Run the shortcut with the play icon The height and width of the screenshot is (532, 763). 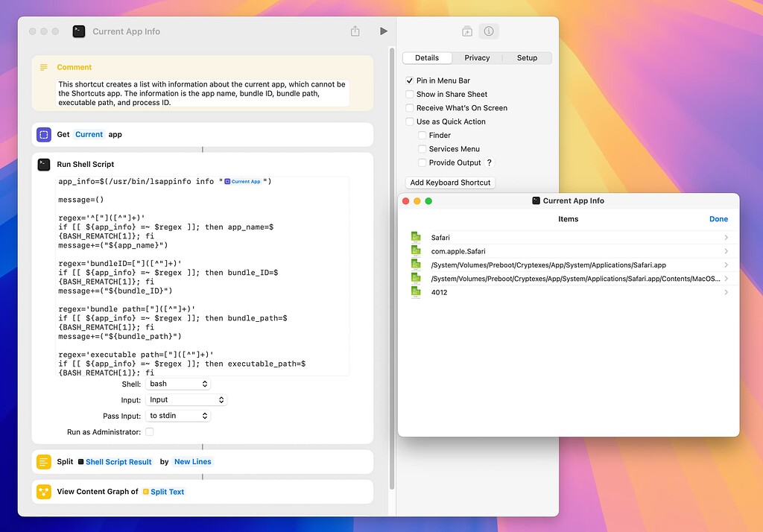(384, 31)
